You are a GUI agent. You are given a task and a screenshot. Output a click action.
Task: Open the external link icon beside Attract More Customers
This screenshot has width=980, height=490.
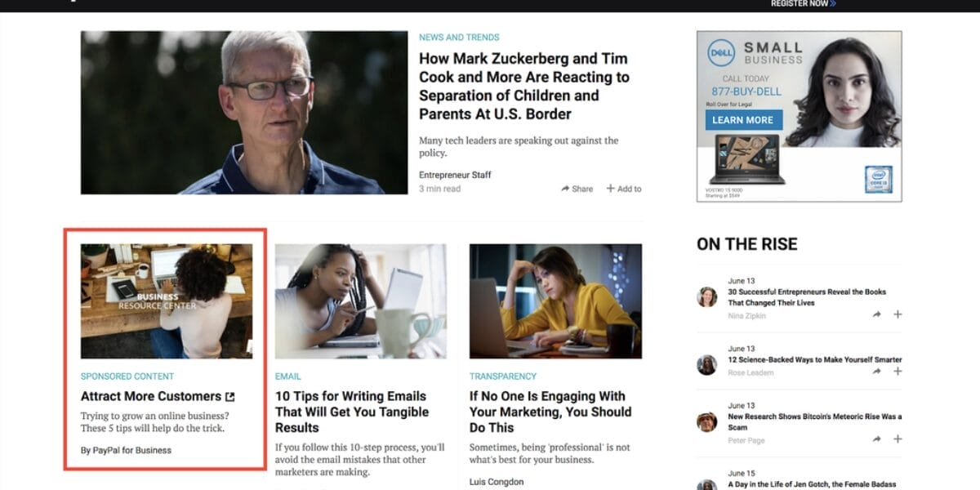230,396
